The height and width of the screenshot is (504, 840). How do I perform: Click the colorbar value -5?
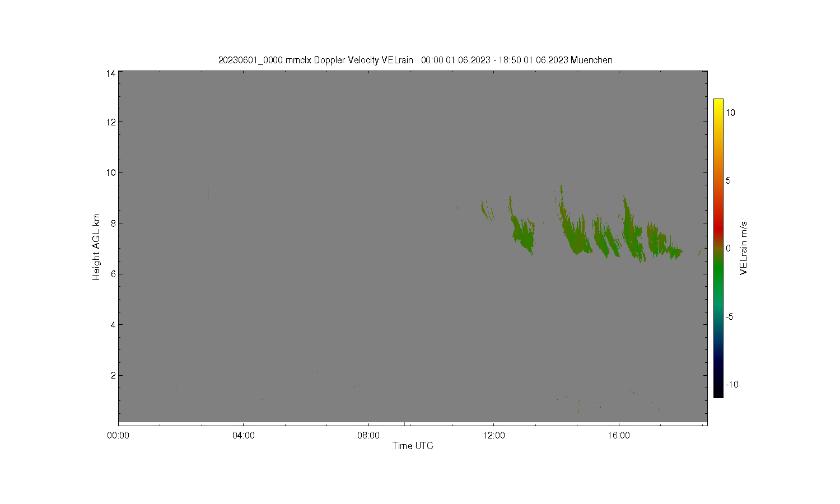click(730, 316)
